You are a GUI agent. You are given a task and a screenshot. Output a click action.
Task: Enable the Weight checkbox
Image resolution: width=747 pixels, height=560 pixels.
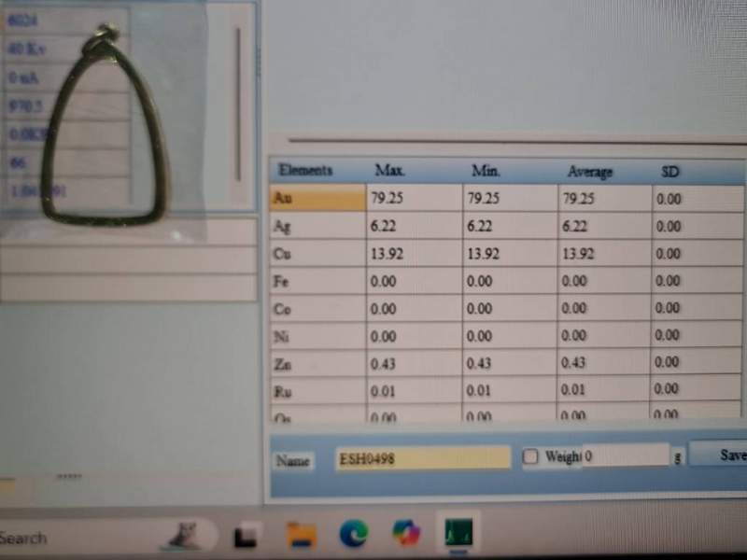click(530, 457)
